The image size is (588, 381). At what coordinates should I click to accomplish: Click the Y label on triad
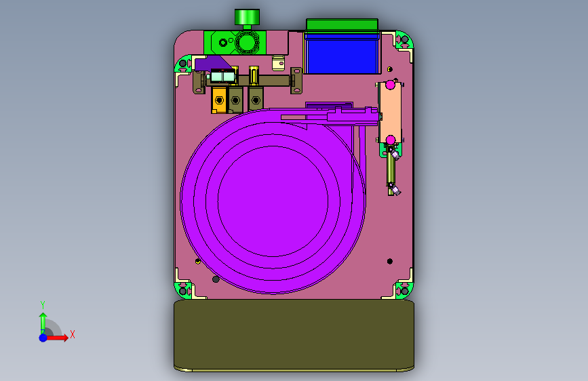pos(43,305)
